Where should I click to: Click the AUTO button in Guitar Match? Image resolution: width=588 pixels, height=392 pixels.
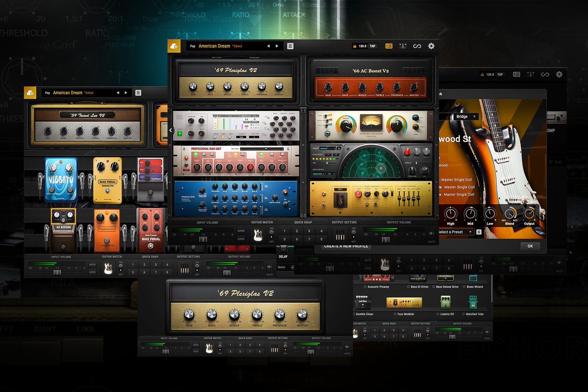(241, 231)
